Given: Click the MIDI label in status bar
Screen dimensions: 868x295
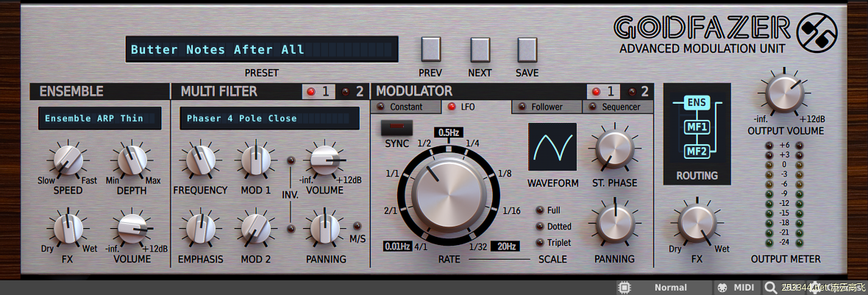Looking at the screenshot, I should [744, 288].
